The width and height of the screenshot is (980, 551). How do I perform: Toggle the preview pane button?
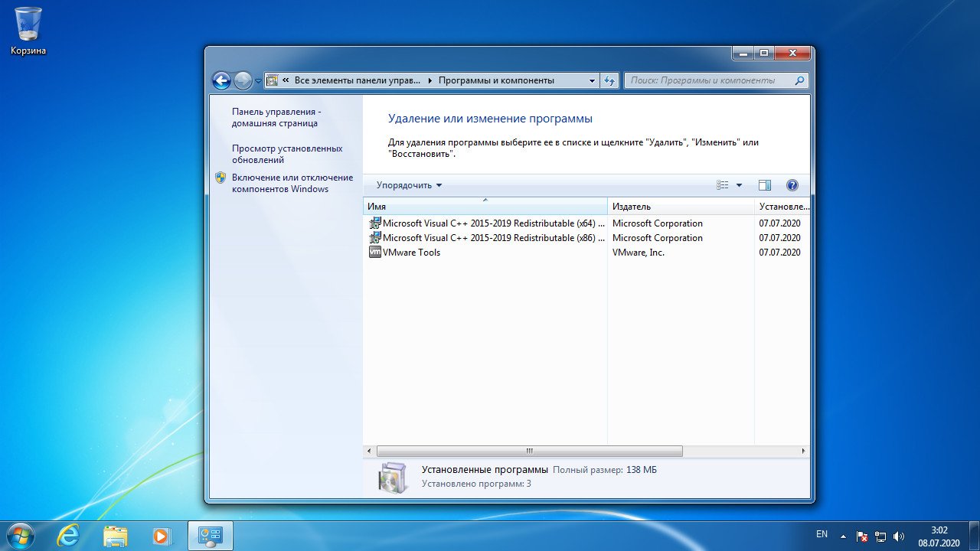764,185
